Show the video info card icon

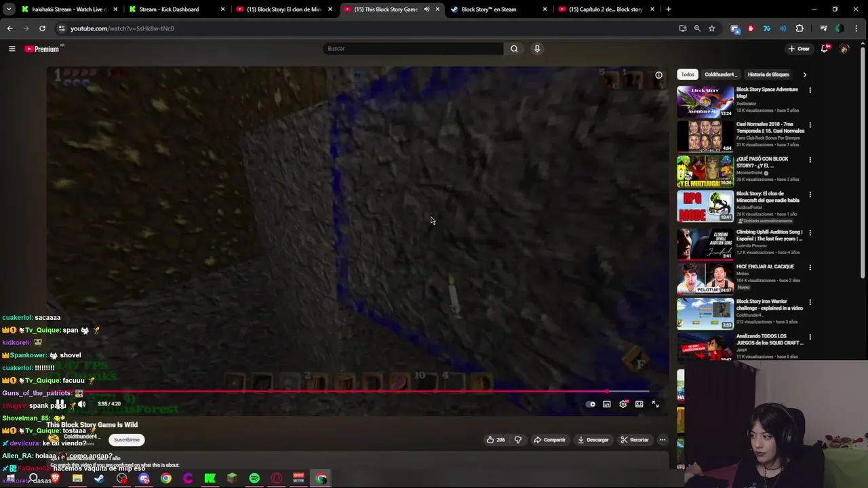[658, 75]
